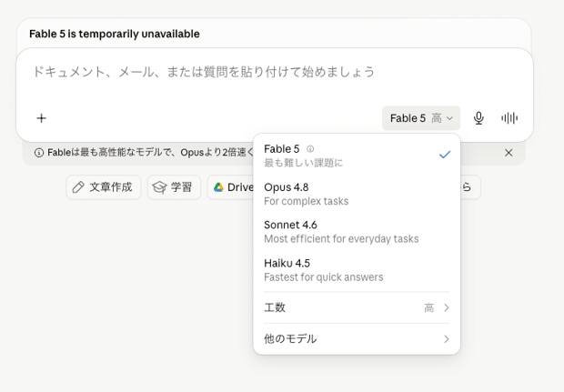Open voice mode waveform icon
The image size is (564, 392).
[509, 118]
